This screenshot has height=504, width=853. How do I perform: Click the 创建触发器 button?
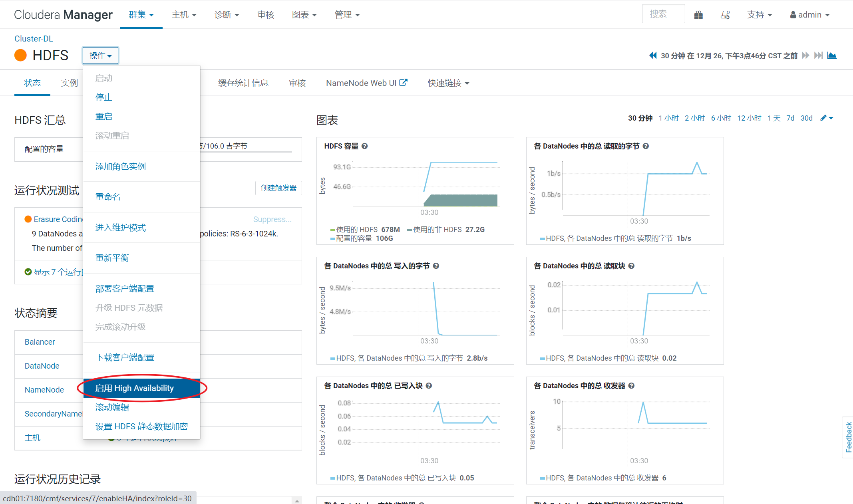click(278, 188)
